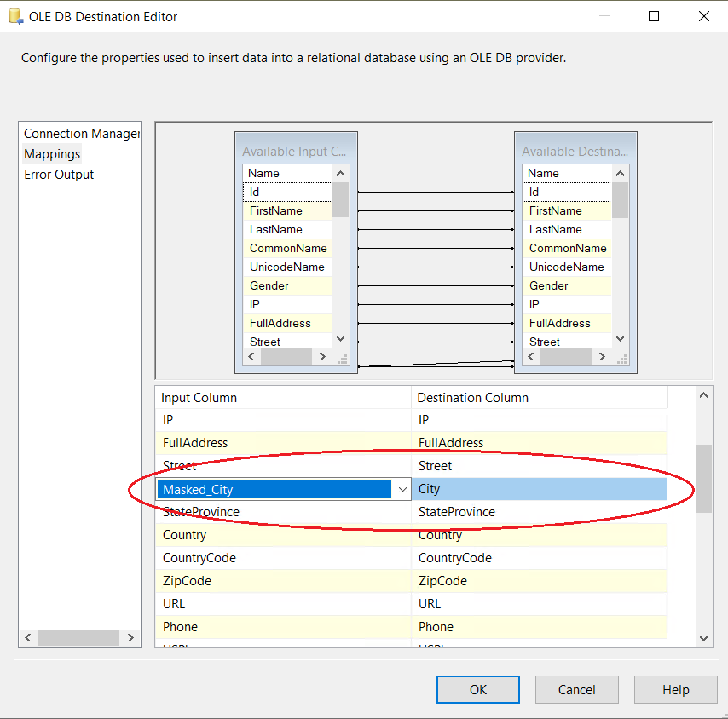Select FirstName in Available Input Columns
Screen dimensions: 728x719
pyautogui.click(x=275, y=210)
